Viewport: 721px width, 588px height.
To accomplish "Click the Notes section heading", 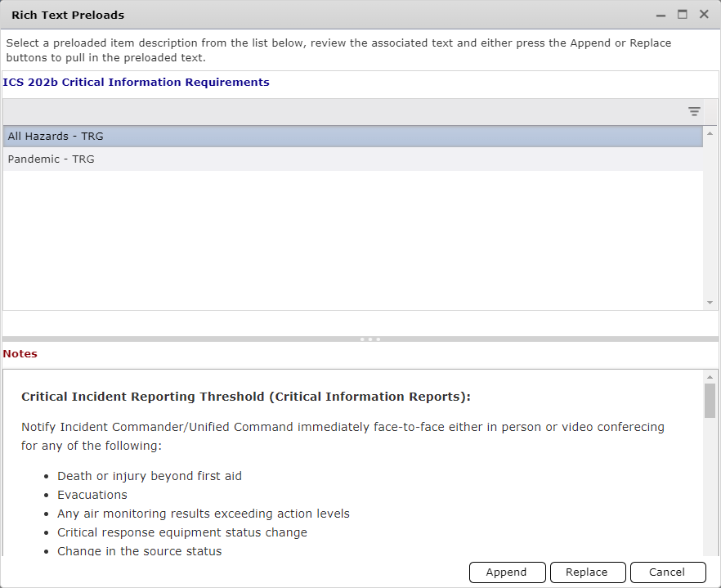I will [20, 353].
